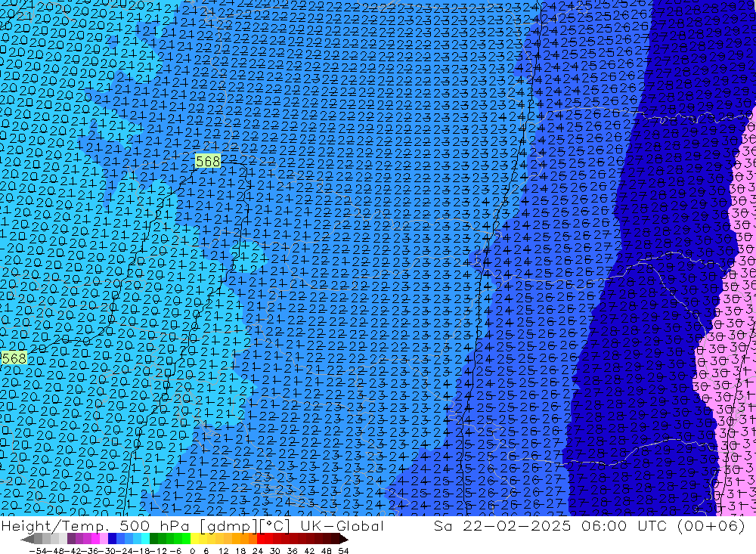756x554 pixels.
Task: Select the dark green legend swatch above -12
Action: click(153, 539)
